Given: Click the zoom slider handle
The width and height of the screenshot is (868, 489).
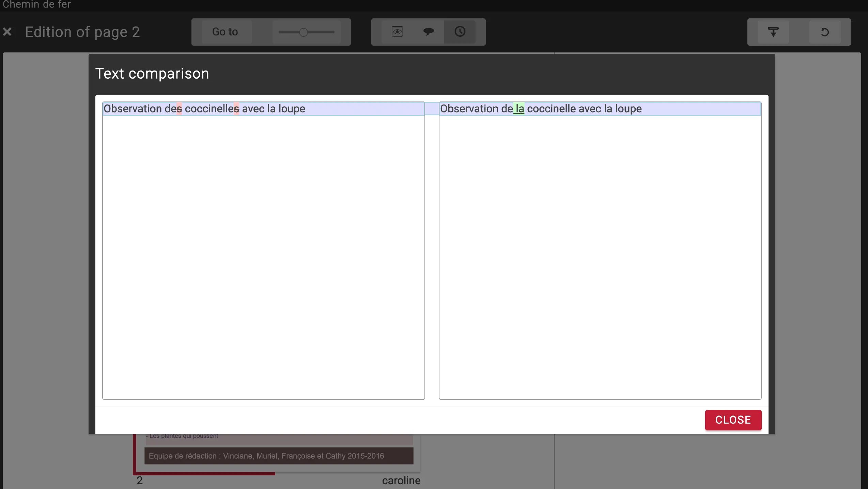Looking at the screenshot, I should (303, 32).
